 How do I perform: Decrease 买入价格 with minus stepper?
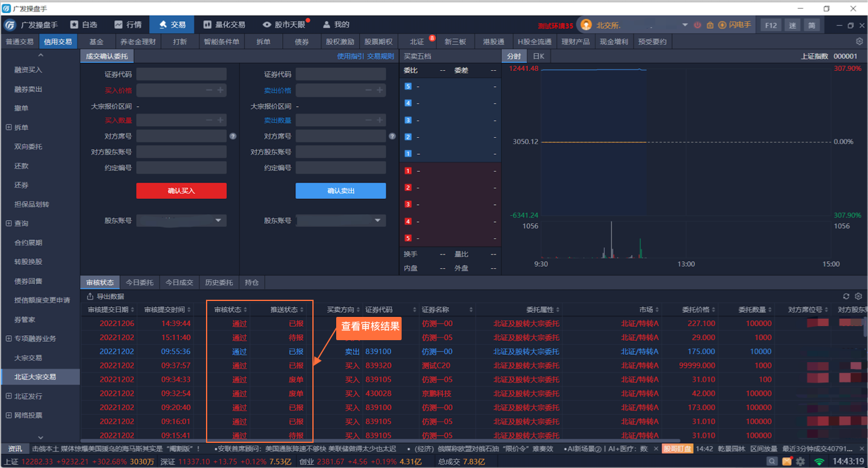[209, 90]
